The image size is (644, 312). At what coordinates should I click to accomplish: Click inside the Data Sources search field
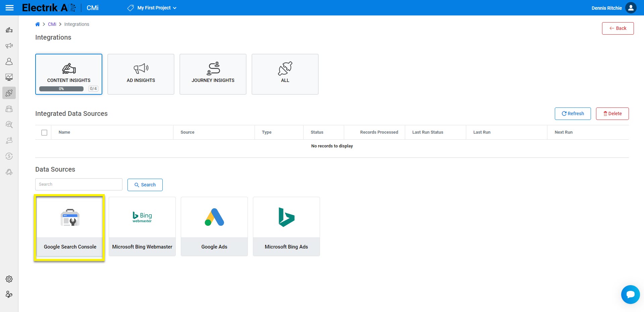[x=78, y=184]
